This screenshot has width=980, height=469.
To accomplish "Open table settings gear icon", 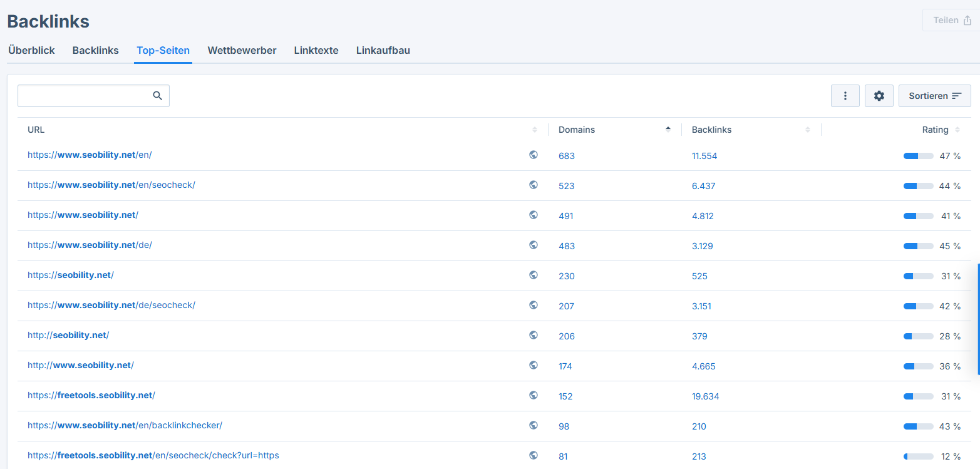I will (x=879, y=96).
